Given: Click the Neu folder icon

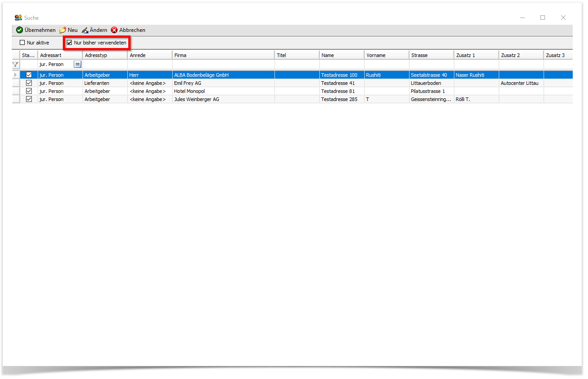Looking at the screenshot, I should click(x=63, y=30).
